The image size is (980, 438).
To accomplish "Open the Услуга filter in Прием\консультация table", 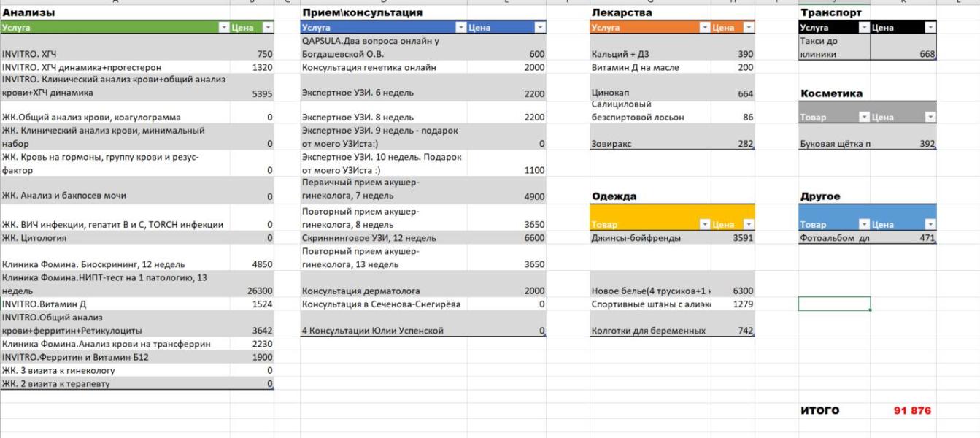I will tap(460, 28).
